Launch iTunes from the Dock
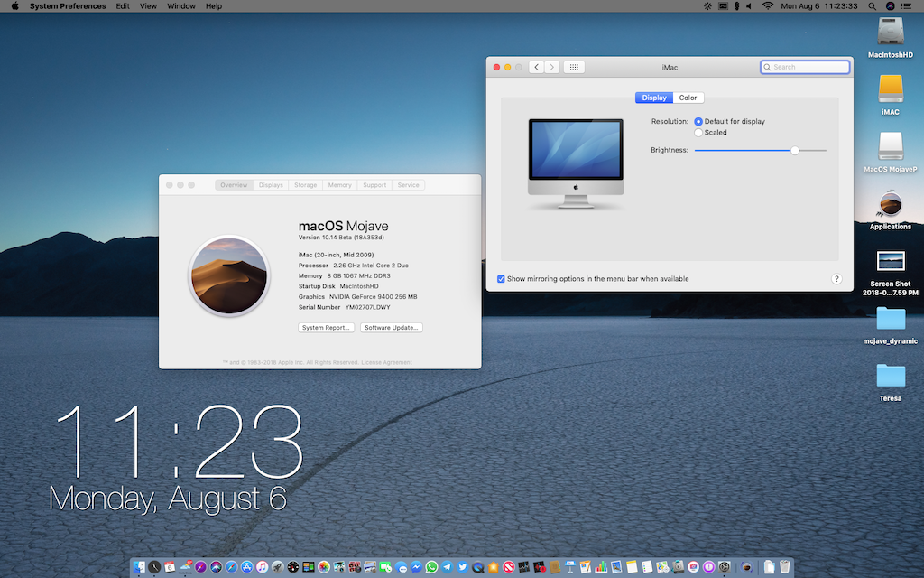Image resolution: width=924 pixels, height=578 pixels. tap(263, 567)
